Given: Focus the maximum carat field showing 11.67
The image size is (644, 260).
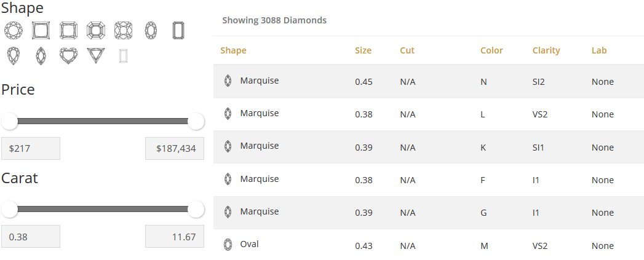Looking at the screenshot, I should click(x=175, y=237).
